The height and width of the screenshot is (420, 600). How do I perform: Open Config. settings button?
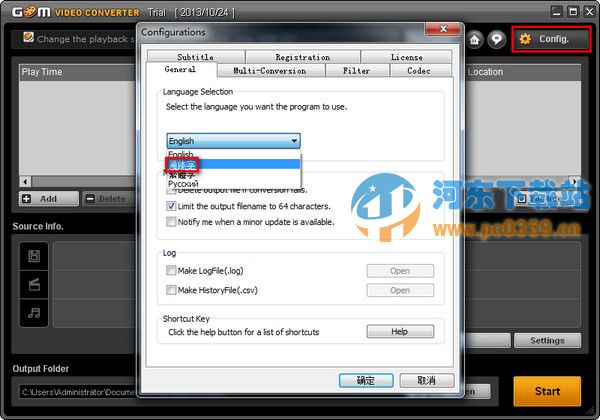(x=551, y=39)
